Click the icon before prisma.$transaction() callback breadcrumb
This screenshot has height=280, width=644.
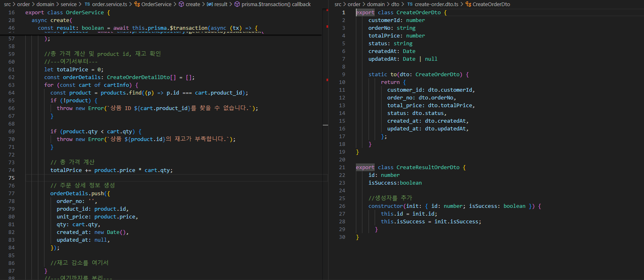point(237,4)
